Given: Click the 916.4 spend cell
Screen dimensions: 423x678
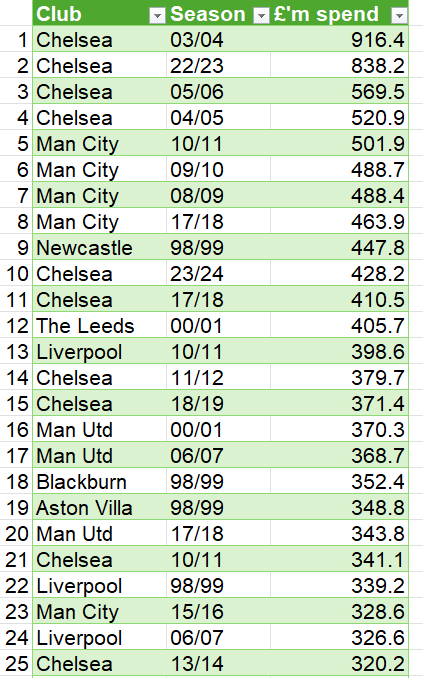Looking at the screenshot, I should click(340, 39).
